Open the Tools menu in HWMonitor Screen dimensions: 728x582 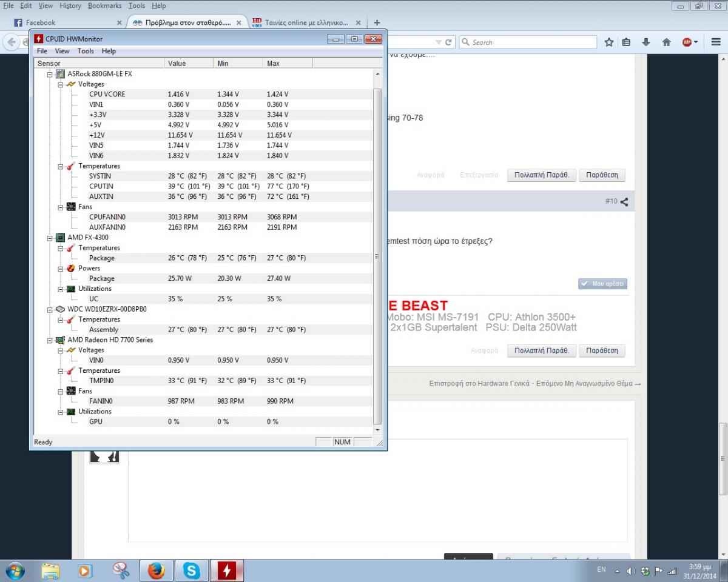[x=86, y=51]
